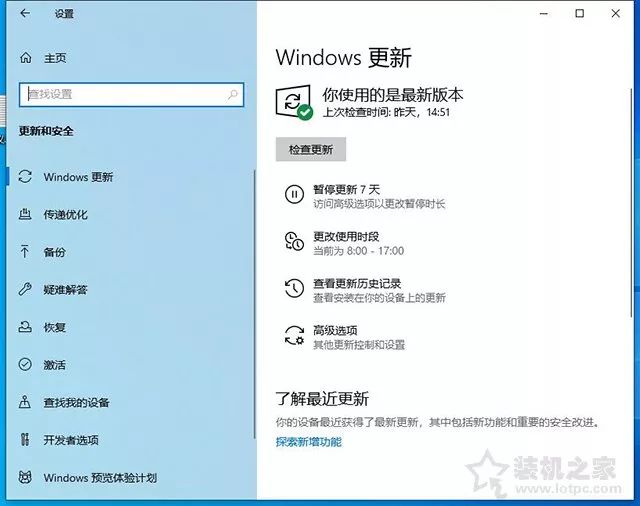The height and width of the screenshot is (506, 640).
Task: Click the search magnifier icon
Action: point(233,95)
